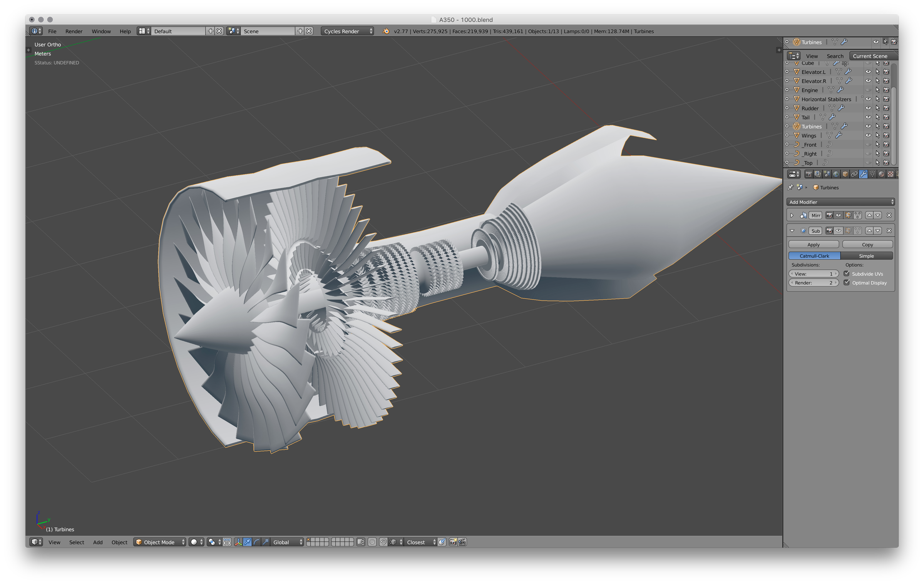Delete the Subsurf modifier with its X icon
924x584 pixels.
(x=889, y=231)
